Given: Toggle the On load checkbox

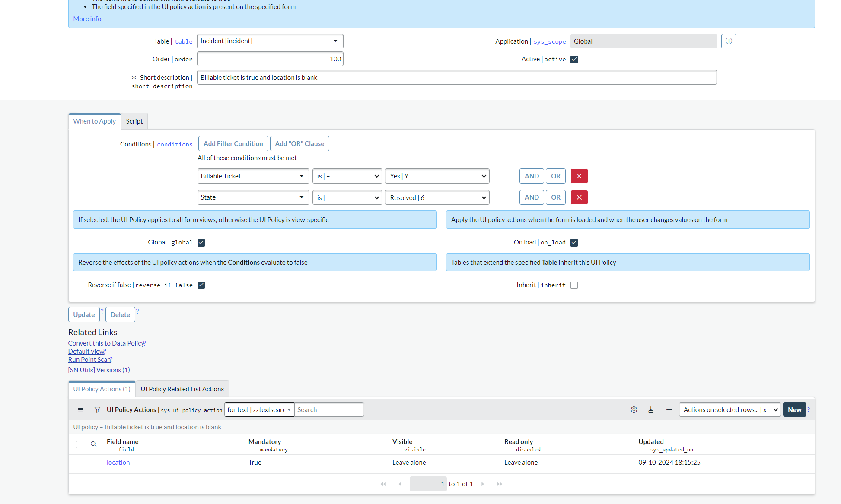Looking at the screenshot, I should coord(574,243).
